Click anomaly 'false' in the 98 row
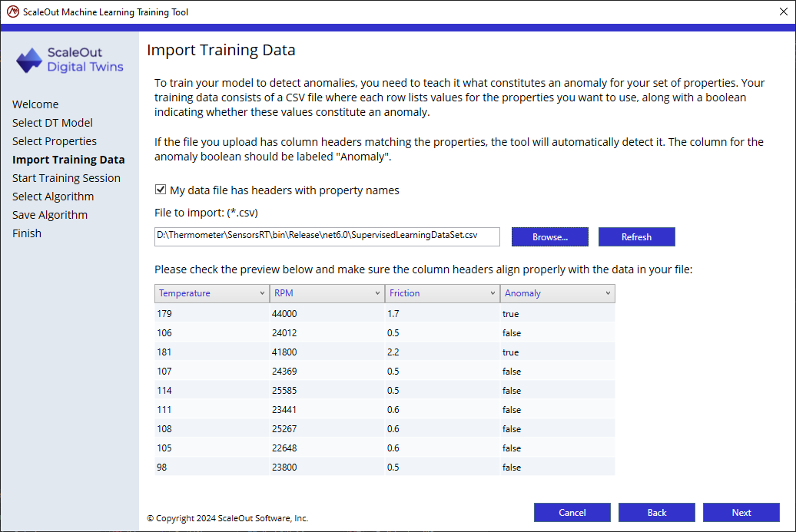Viewport: 796px width, 532px height. click(557, 467)
